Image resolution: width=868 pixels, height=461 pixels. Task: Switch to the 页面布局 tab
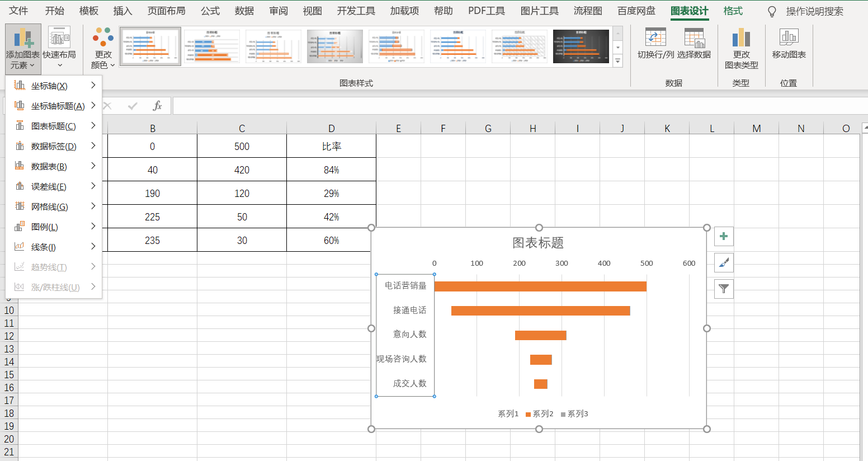click(166, 11)
